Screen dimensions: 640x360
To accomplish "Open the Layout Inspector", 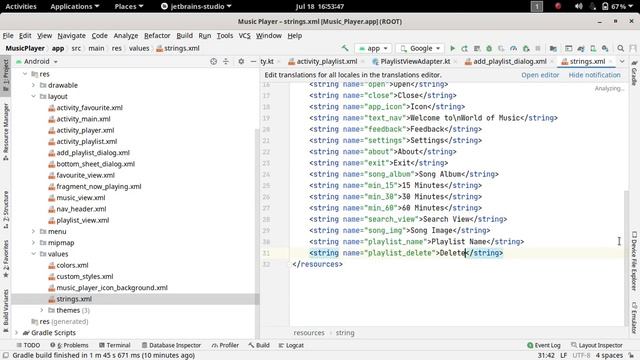I will point(596,345).
